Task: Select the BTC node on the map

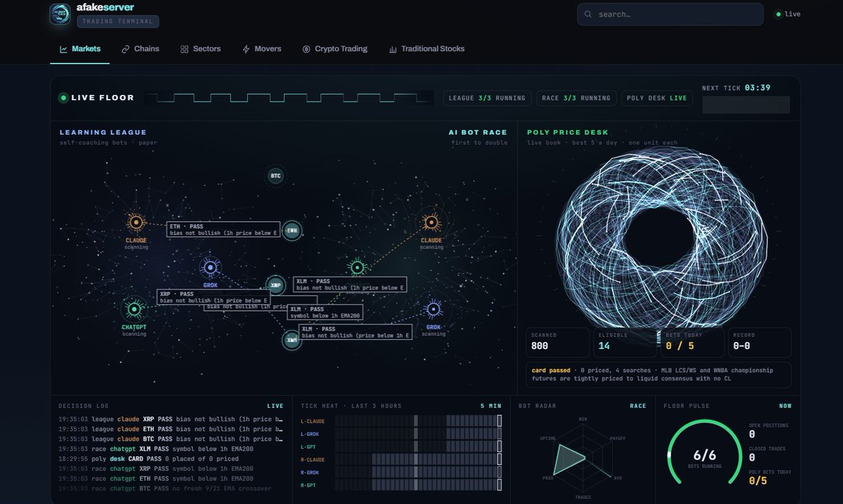Action: pos(275,175)
